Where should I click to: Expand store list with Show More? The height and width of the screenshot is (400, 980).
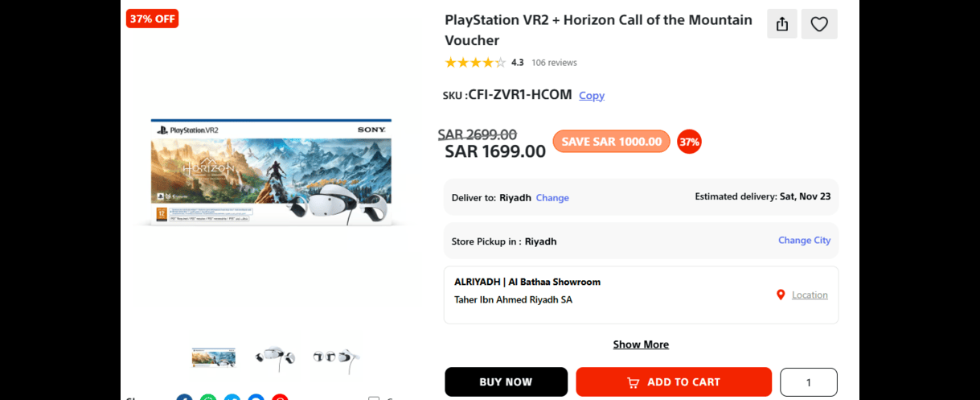coord(641,344)
